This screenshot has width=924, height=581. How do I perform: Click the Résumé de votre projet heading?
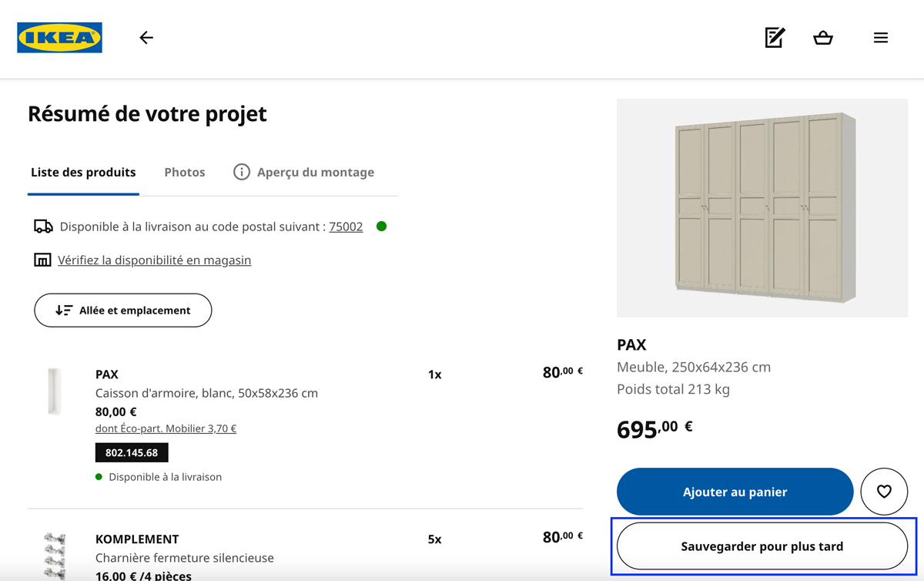click(x=147, y=114)
